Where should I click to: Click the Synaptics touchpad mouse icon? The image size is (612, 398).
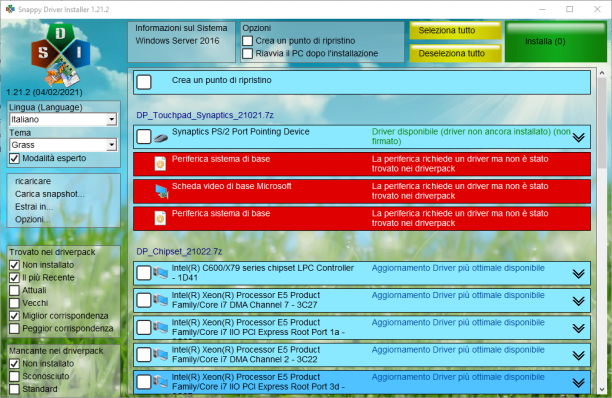tap(161, 138)
